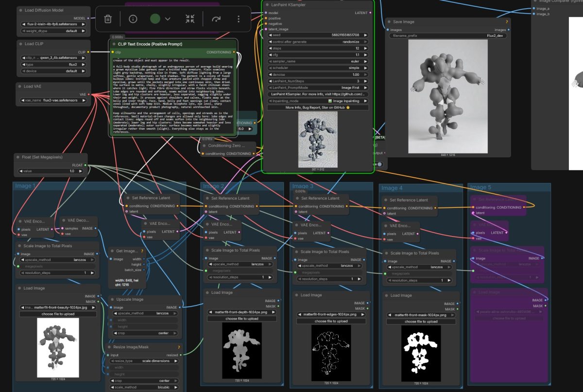The width and height of the screenshot is (583, 392).
Task: Open LanPaint_PromptMode dropdown showing Image First
Action: pos(318,87)
